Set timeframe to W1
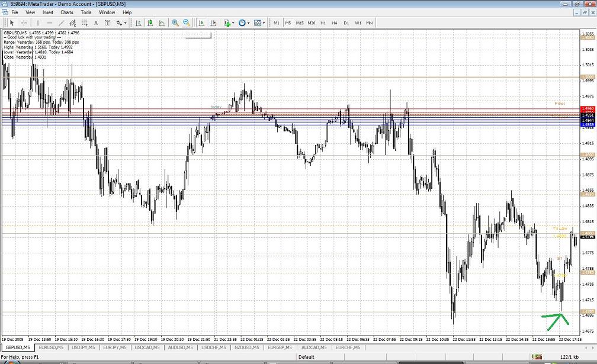The image size is (597, 364). pyautogui.click(x=358, y=23)
